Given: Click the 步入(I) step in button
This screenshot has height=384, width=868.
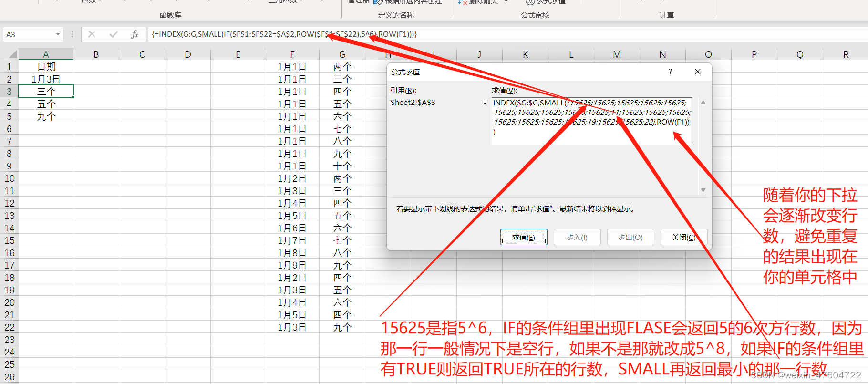Looking at the screenshot, I should (577, 237).
